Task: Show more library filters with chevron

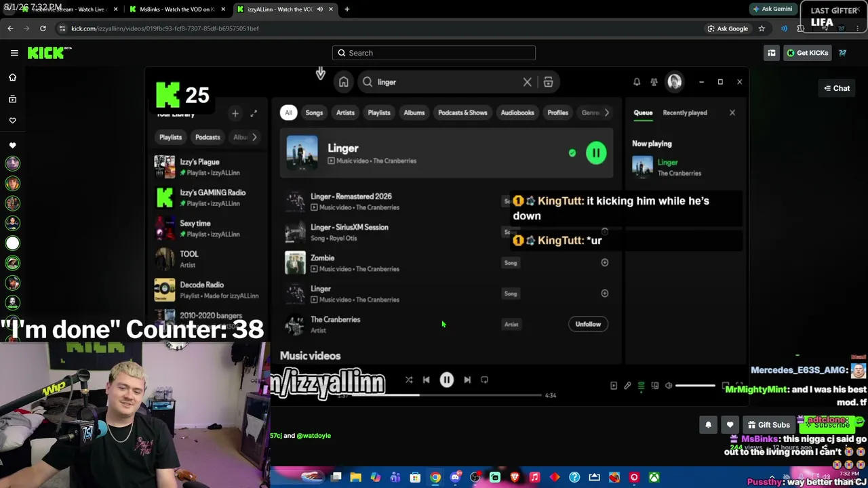Action: click(254, 137)
